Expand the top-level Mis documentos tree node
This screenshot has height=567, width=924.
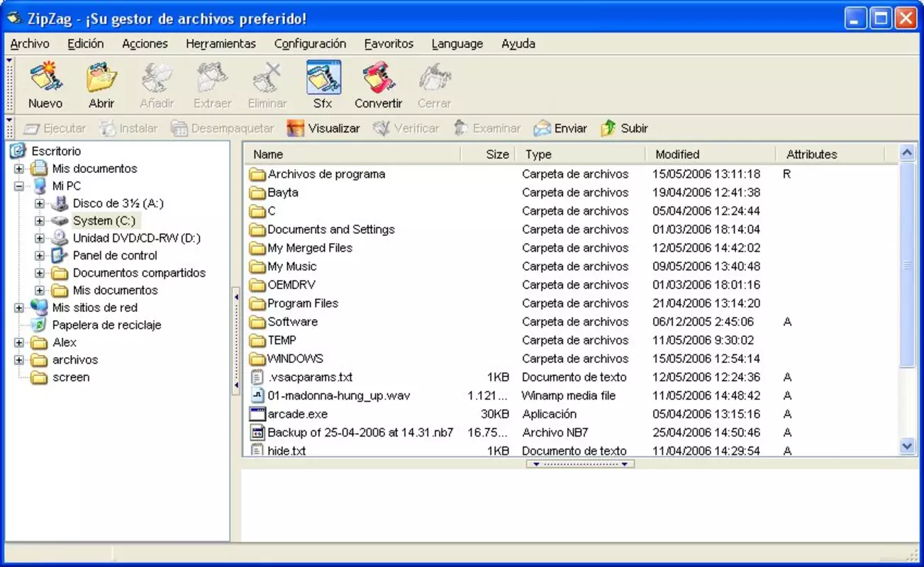pyautogui.click(x=18, y=169)
